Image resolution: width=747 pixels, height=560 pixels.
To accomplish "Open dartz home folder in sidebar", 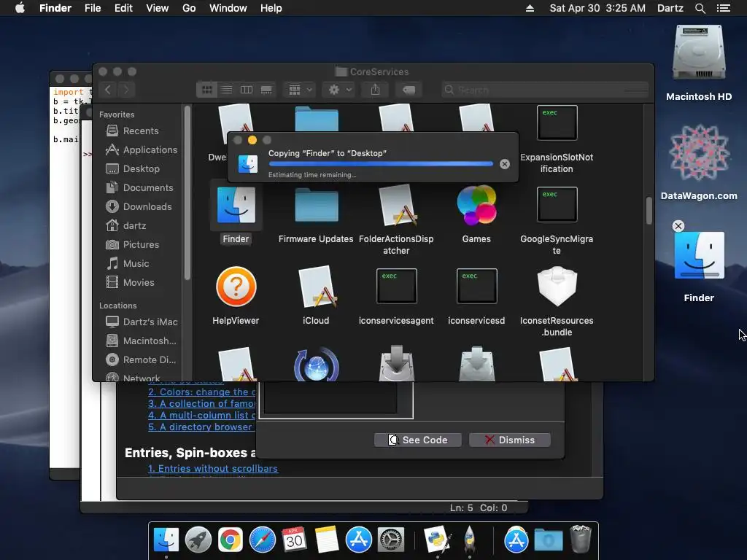I will pos(126,226).
